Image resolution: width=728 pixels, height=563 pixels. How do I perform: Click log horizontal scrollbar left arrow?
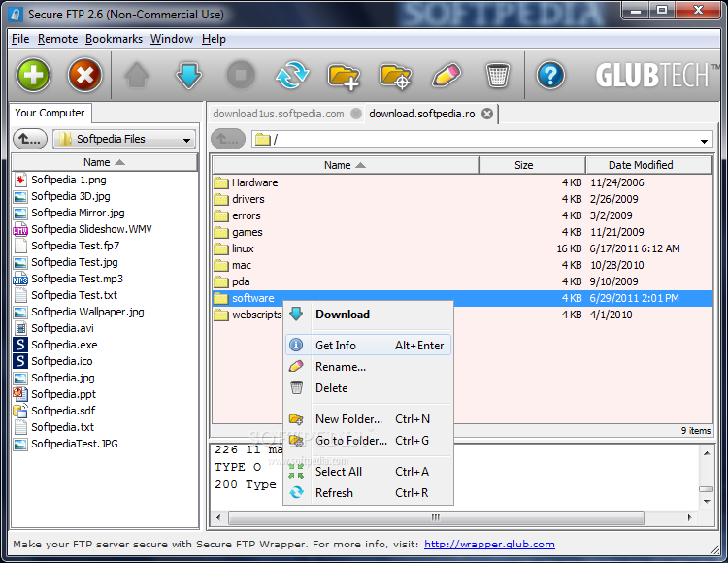(x=218, y=517)
